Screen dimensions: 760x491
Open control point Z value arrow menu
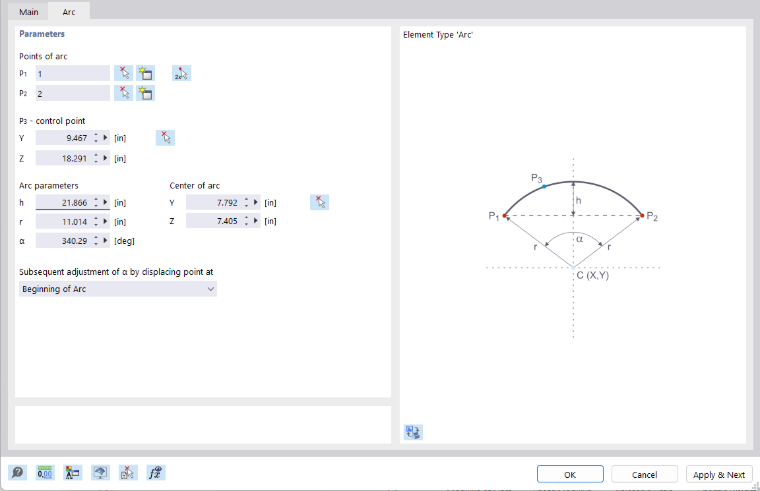[105, 158]
